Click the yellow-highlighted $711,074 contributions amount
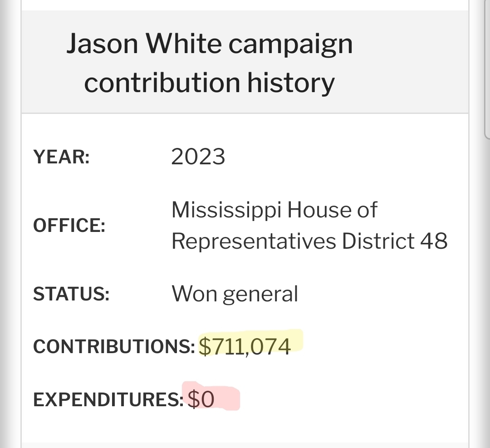The image size is (490, 448). [245, 346]
